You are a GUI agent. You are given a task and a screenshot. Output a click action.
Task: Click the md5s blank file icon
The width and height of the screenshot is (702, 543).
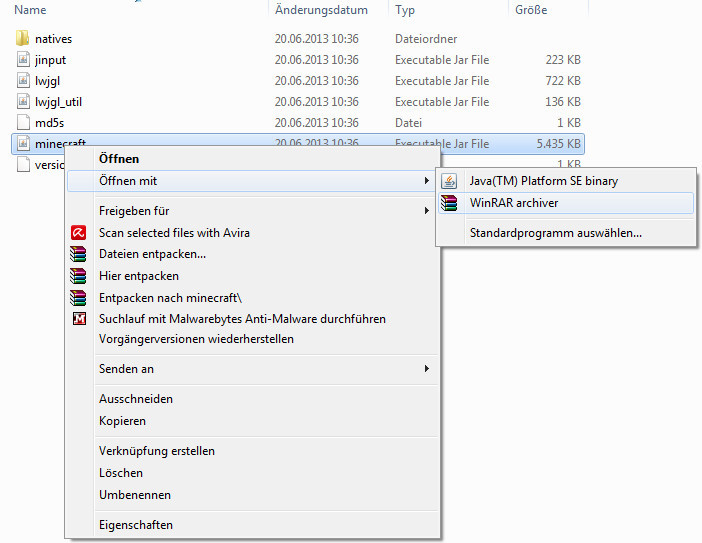point(23,123)
